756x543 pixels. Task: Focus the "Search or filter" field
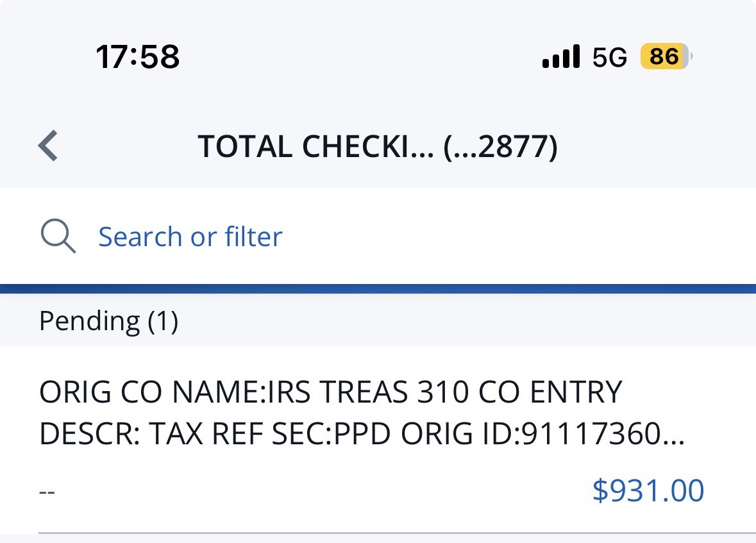[x=190, y=237]
